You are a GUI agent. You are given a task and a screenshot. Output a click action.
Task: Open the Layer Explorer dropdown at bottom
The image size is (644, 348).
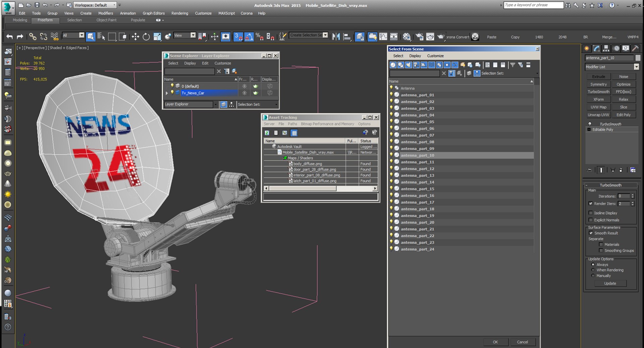(x=215, y=104)
